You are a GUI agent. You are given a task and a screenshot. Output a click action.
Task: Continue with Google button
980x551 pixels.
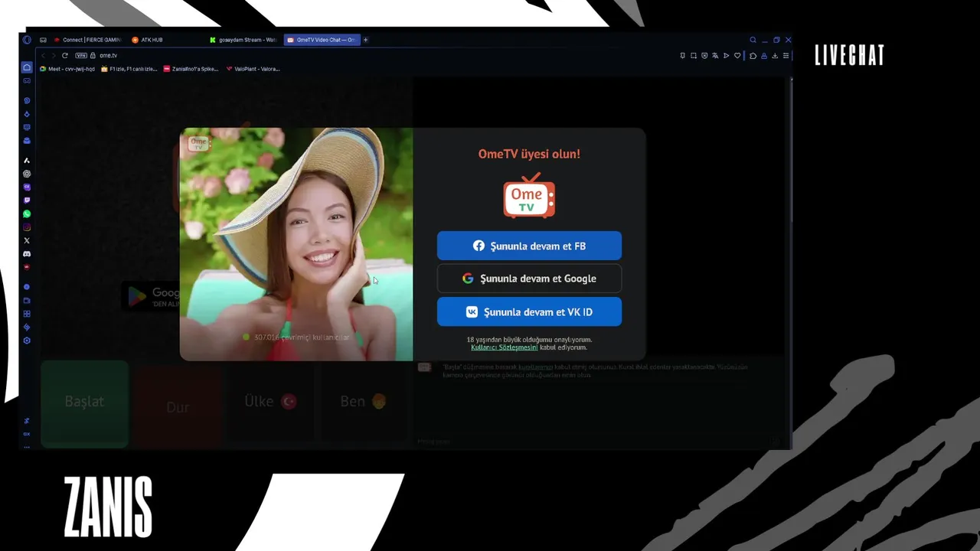529,279
